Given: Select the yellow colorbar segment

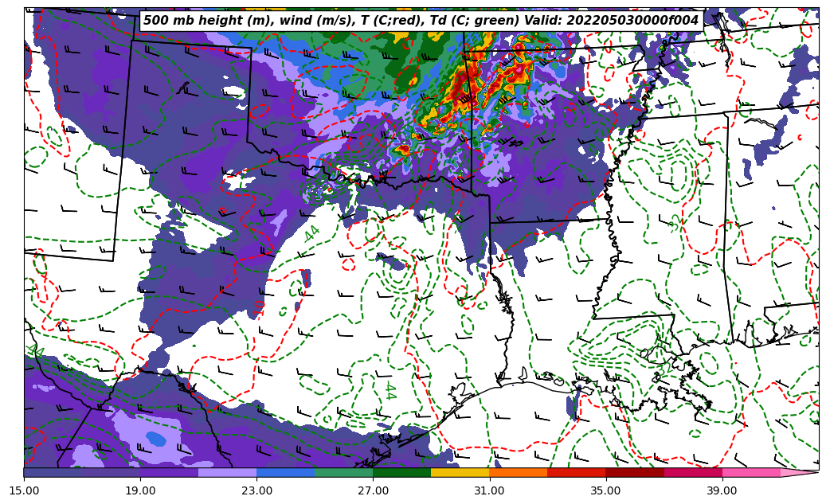Looking at the screenshot, I should point(460,472).
